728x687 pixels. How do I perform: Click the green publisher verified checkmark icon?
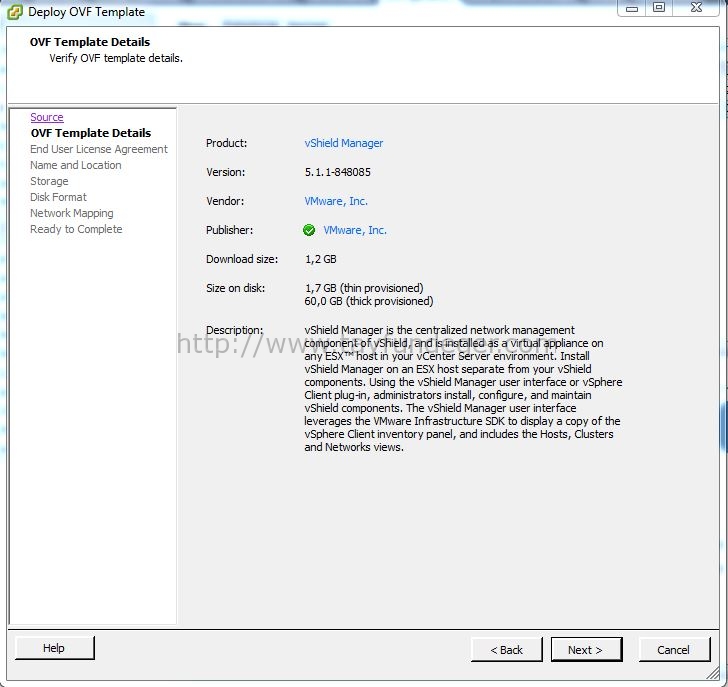(x=309, y=230)
